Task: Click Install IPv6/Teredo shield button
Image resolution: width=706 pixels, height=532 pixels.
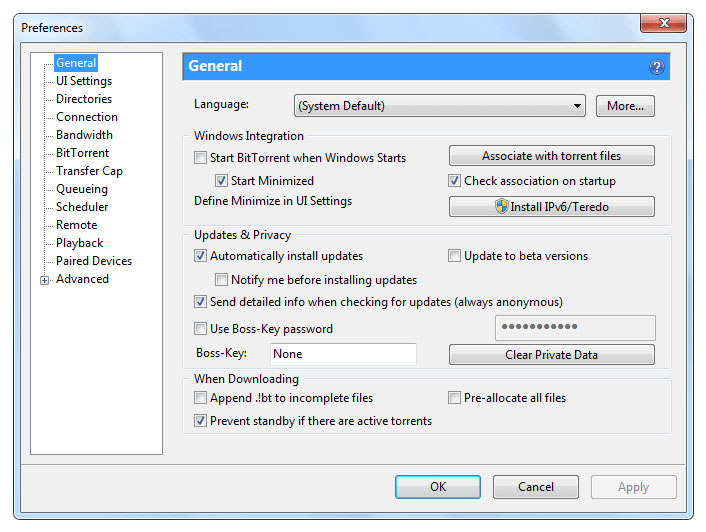Action: tap(551, 207)
